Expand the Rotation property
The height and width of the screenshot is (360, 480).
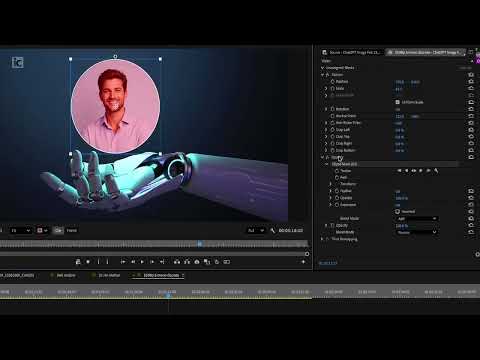[x=326, y=109]
